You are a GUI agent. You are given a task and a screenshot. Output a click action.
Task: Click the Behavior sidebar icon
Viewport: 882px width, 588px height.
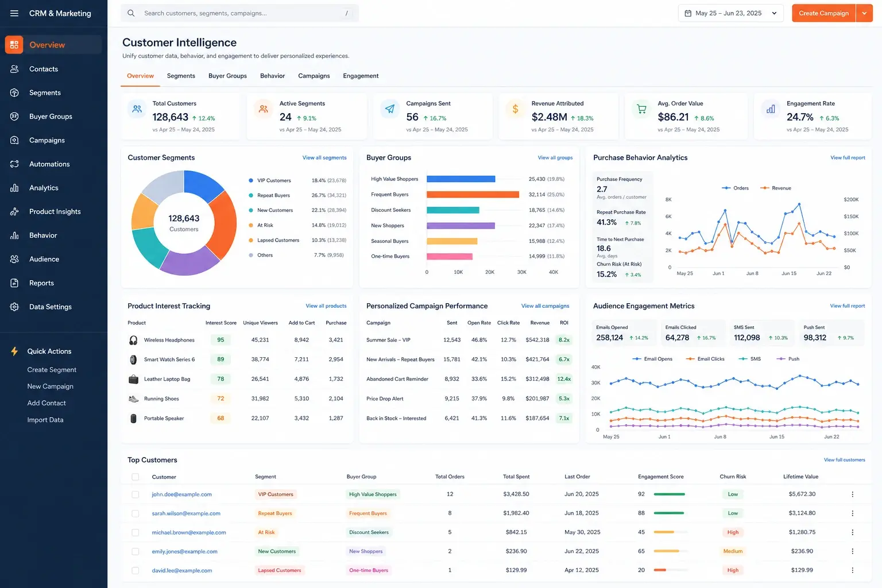14,235
